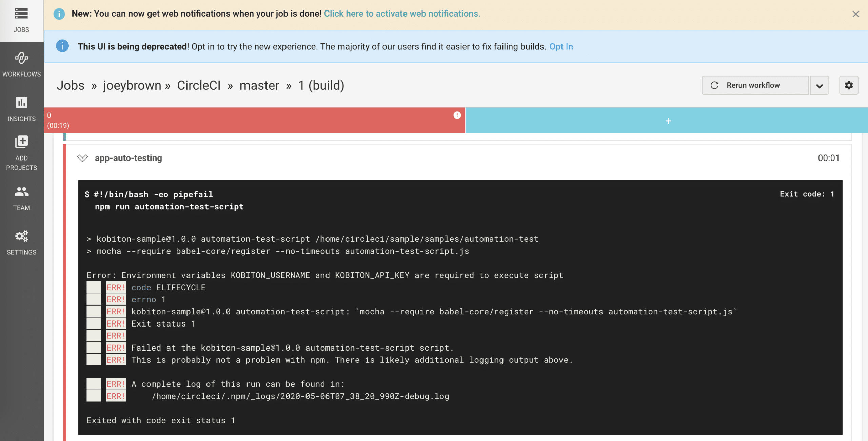Click the CircleCI project breadcrumb
Image resolution: width=868 pixels, height=441 pixels.
tap(199, 85)
